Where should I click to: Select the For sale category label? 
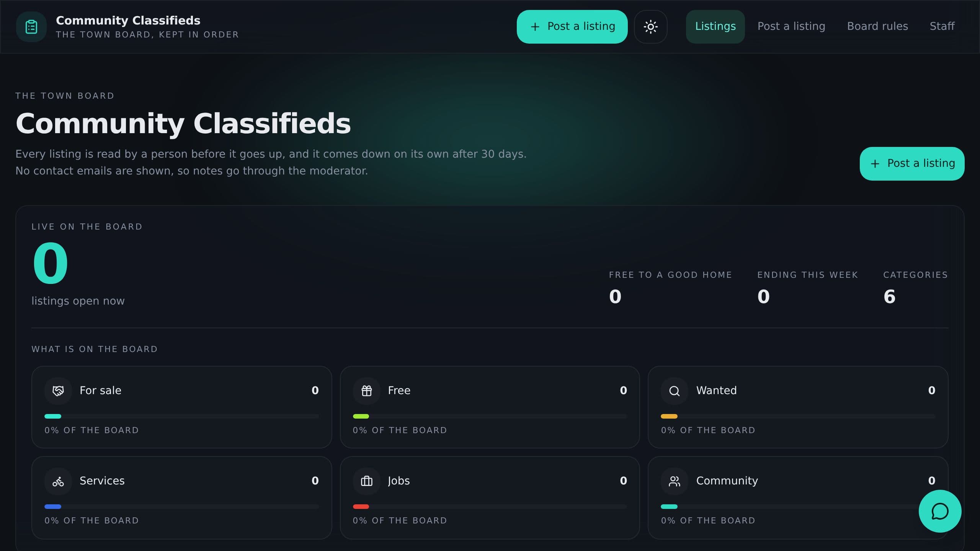point(100,391)
